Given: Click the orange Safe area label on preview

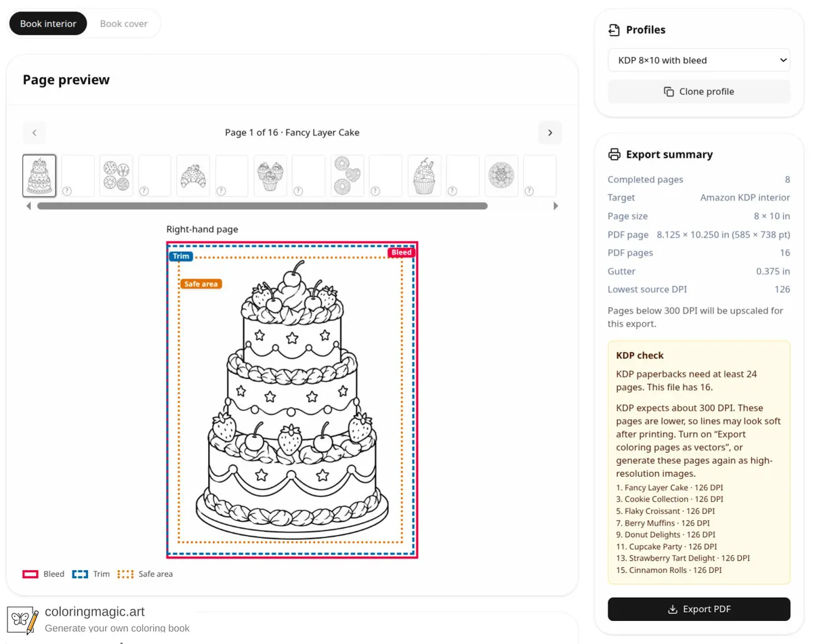Looking at the screenshot, I should click(201, 284).
